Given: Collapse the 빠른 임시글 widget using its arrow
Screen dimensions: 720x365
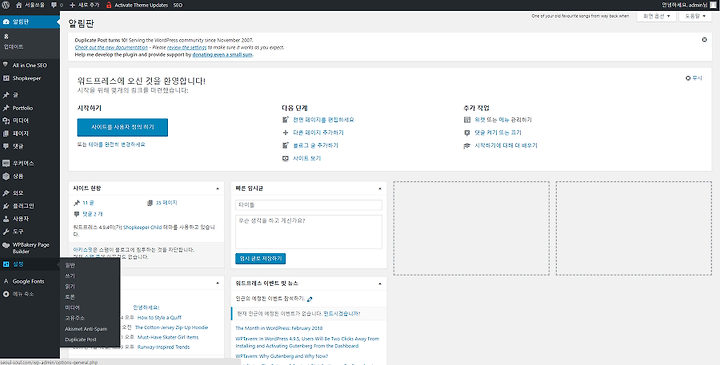Looking at the screenshot, I should click(x=380, y=189).
